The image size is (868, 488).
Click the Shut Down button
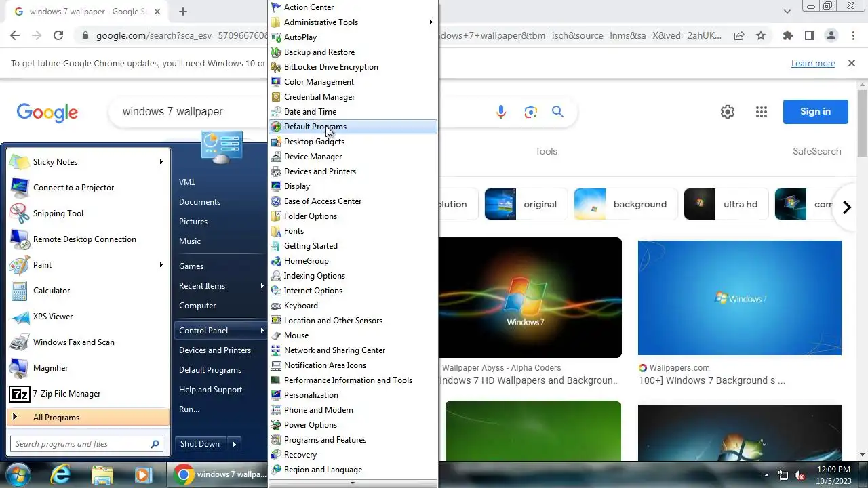coord(200,444)
